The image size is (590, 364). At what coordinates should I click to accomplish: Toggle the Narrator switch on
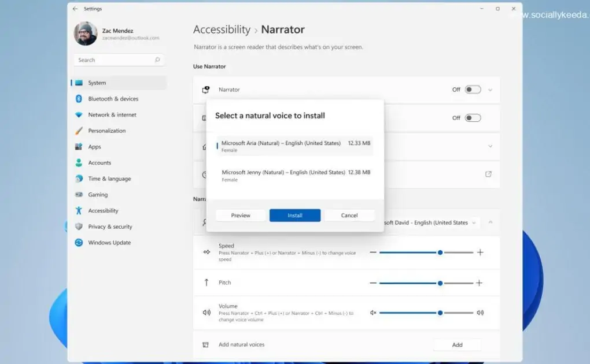[x=473, y=90]
